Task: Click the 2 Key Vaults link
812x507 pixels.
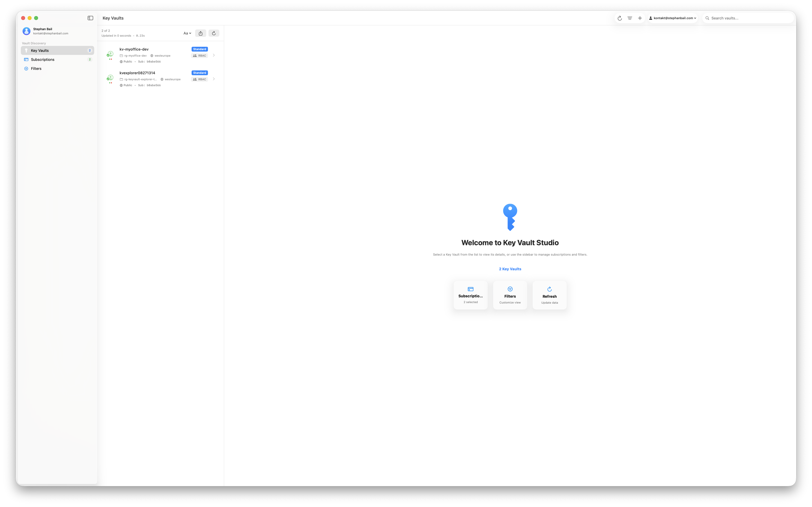Action: click(510, 269)
